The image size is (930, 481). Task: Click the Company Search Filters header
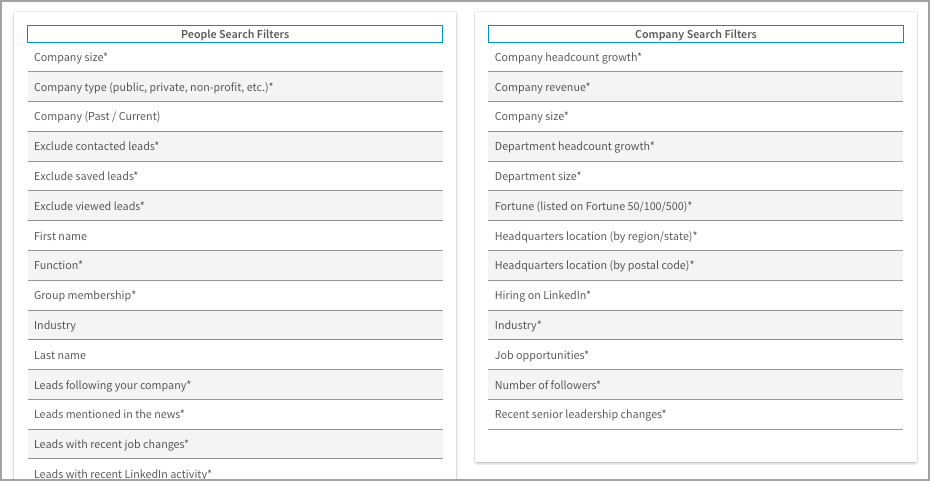tap(695, 34)
